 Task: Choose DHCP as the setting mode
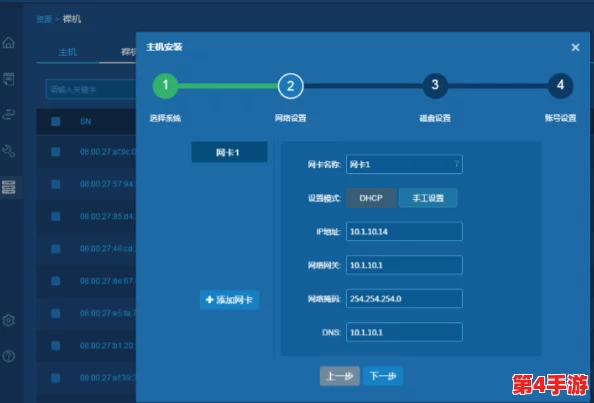[371, 198]
